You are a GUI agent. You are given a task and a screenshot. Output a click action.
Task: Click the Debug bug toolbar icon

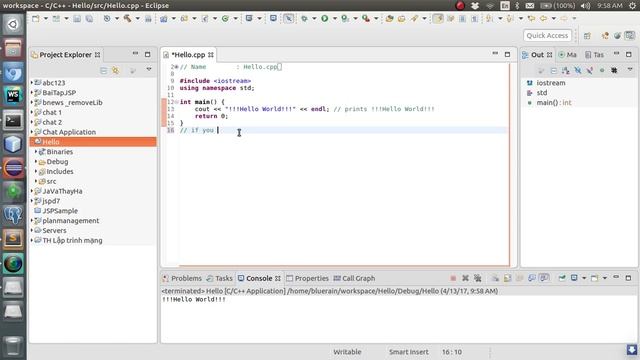pyautogui.click(x=304, y=18)
